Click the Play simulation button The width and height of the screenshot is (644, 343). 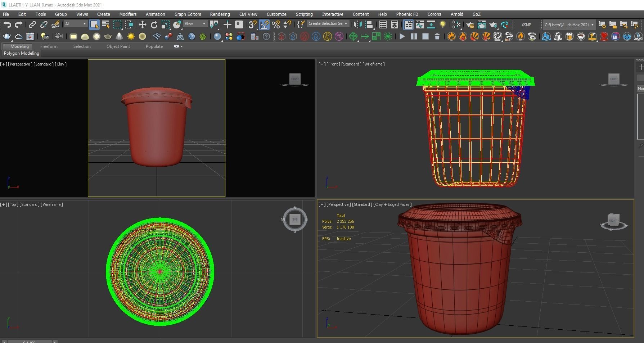click(x=402, y=36)
